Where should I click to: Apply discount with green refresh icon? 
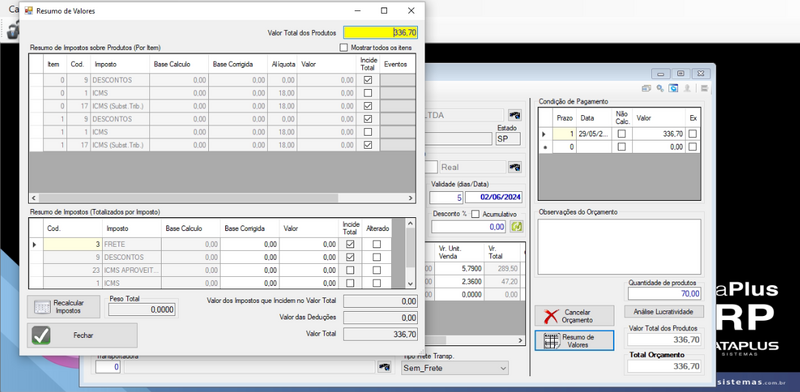(x=517, y=227)
